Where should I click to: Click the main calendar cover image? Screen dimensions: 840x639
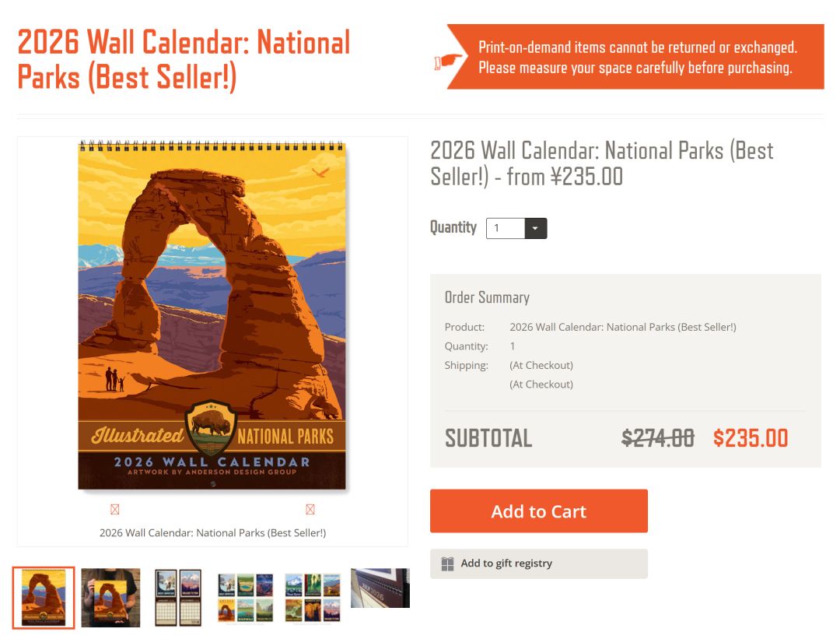(x=212, y=315)
